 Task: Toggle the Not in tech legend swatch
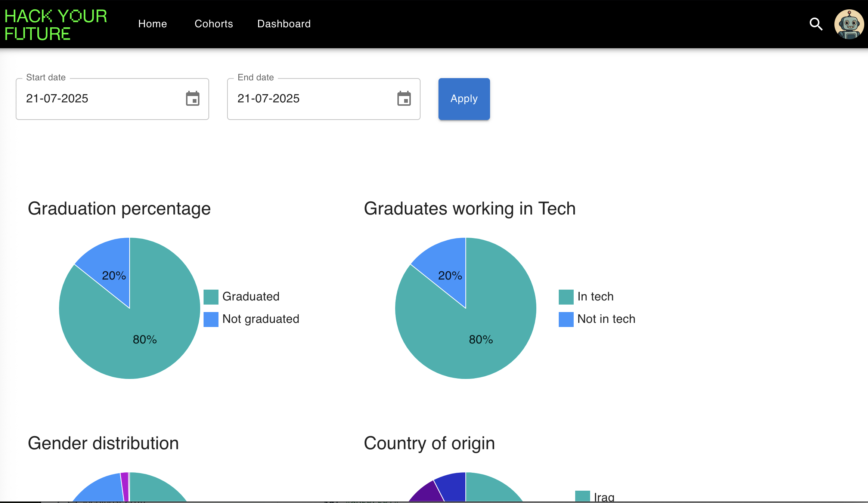click(x=566, y=319)
